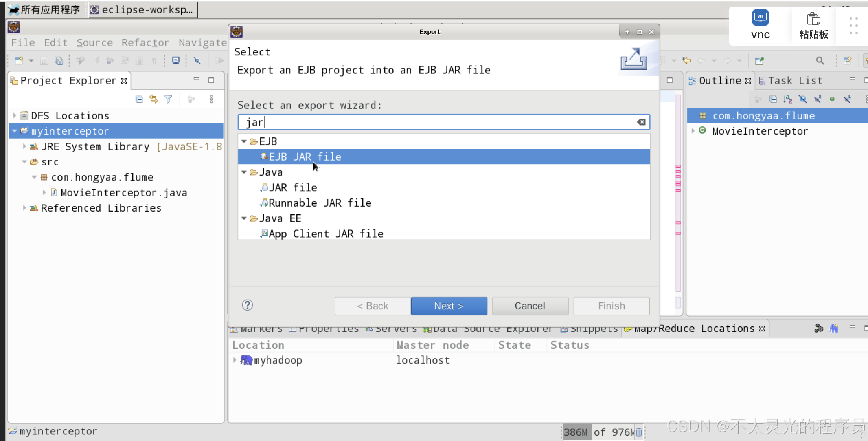The height and width of the screenshot is (441, 868).
Task: Click the clear icon in search field
Action: pyautogui.click(x=641, y=122)
